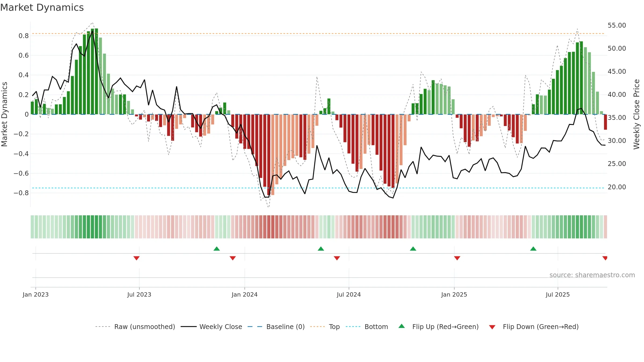Image resolution: width=644 pixels, height=362 pixels.
Task: Click the 0.2 left axis tick label
Action: coord(24,95)
